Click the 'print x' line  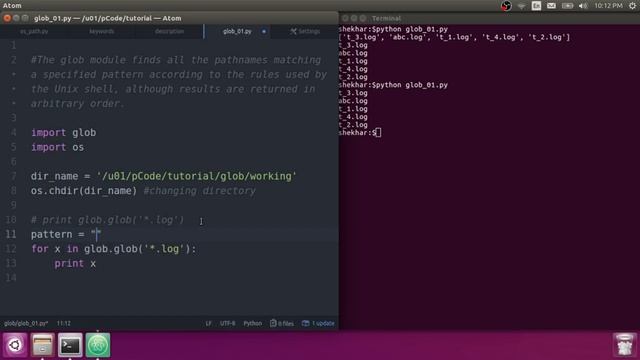tap(75, 264)
